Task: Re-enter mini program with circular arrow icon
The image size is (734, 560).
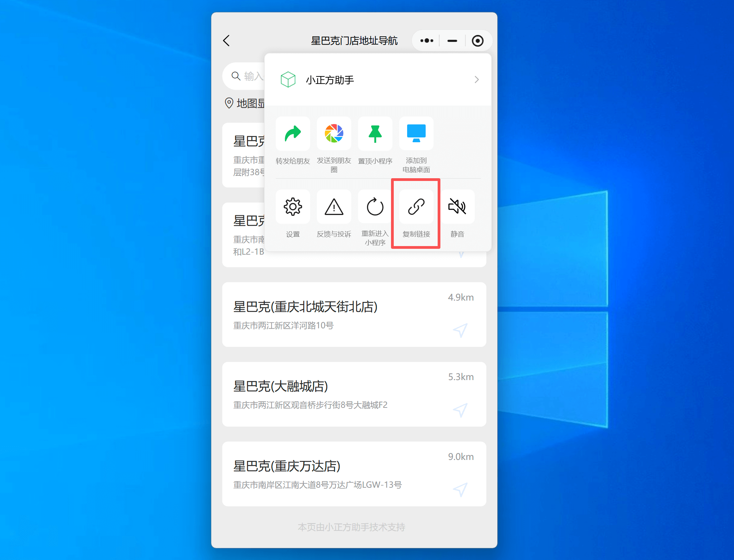Action: (x=375, y=207)
